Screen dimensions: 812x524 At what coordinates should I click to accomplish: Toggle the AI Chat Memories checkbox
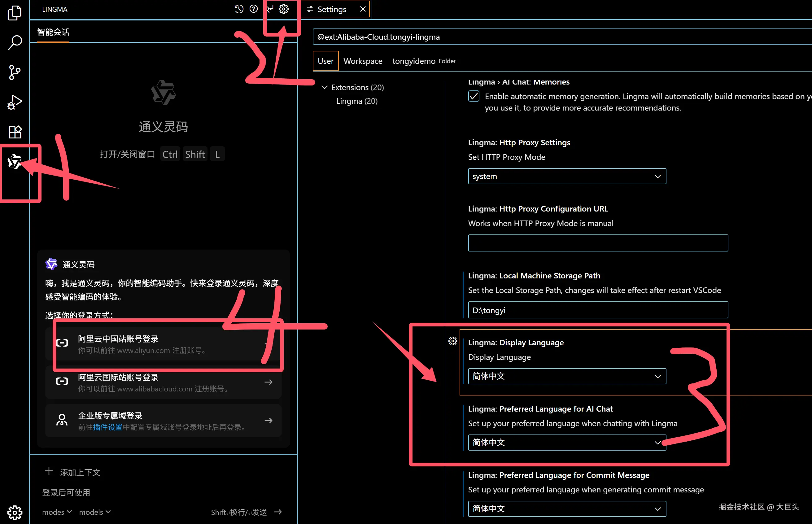474,96
